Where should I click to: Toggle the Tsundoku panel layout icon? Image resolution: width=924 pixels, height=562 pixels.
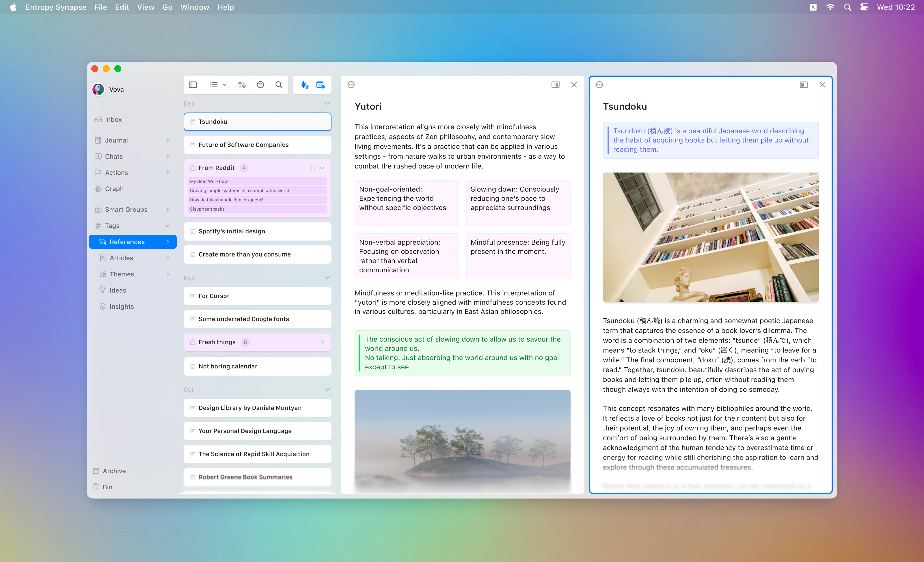point(804,85)
